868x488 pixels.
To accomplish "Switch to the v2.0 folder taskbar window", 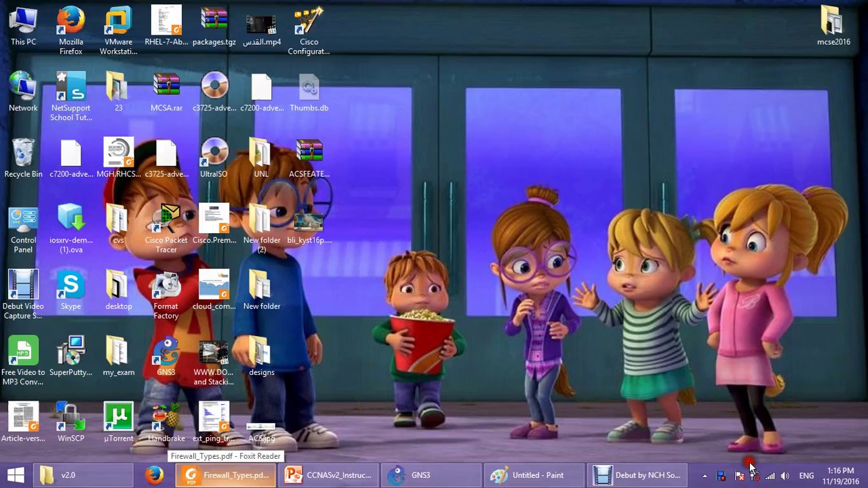I will [x=83, y=475].
